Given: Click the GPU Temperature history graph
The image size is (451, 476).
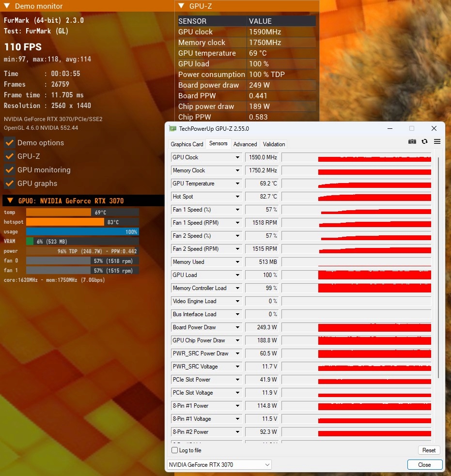Looking at the screenshot, I should (356, 184).
